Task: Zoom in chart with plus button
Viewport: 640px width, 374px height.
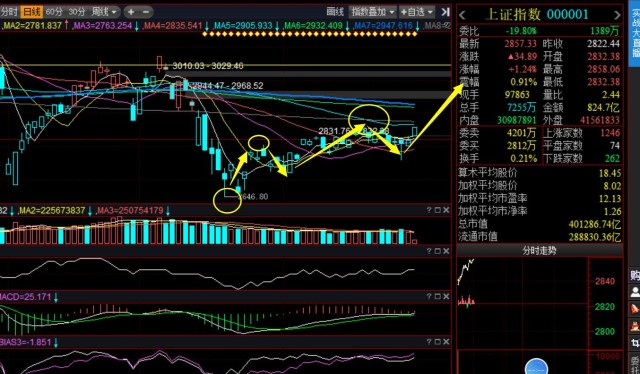Action: click(131, 12)
